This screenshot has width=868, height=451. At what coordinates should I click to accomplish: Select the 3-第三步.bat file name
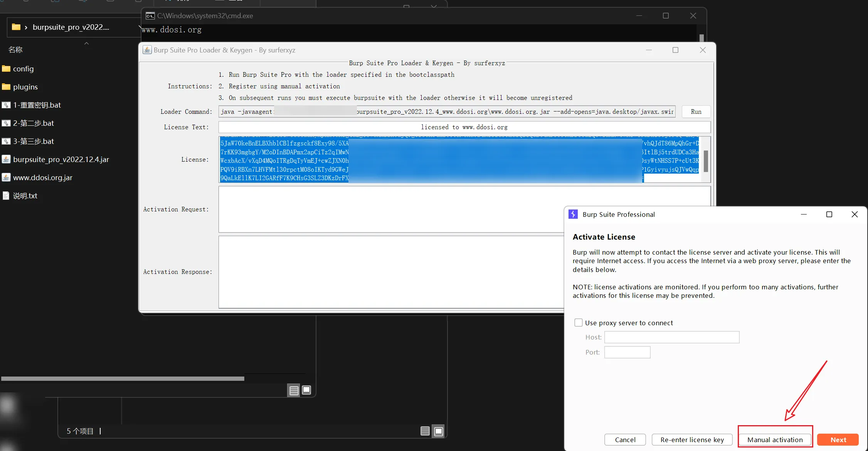[34, 141]
